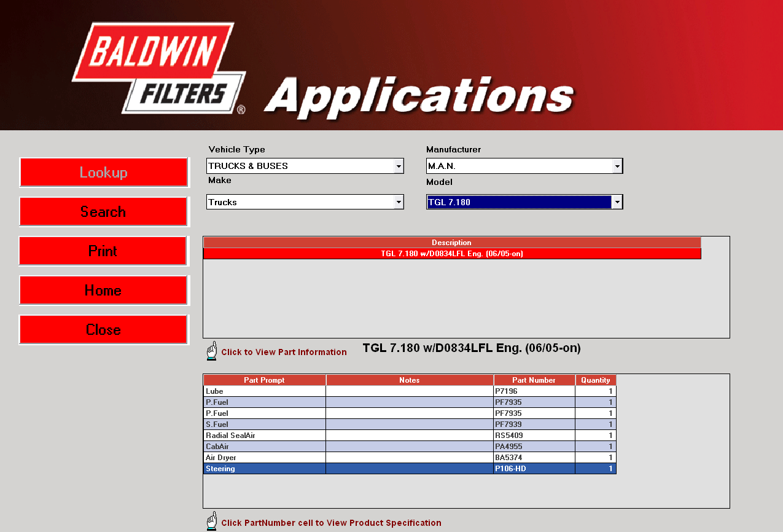View specification for part number P7196
783x532 pixels.
click(x=534, y=391)
